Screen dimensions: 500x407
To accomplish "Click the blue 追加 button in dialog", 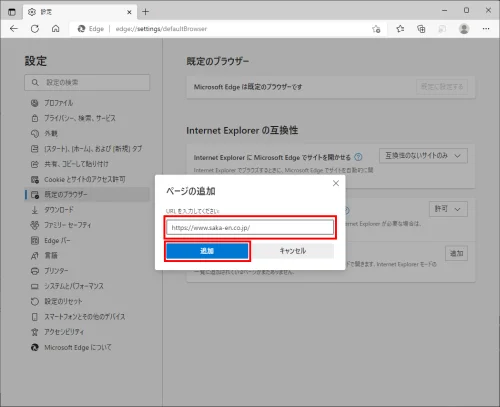I will tap(207, 251).
